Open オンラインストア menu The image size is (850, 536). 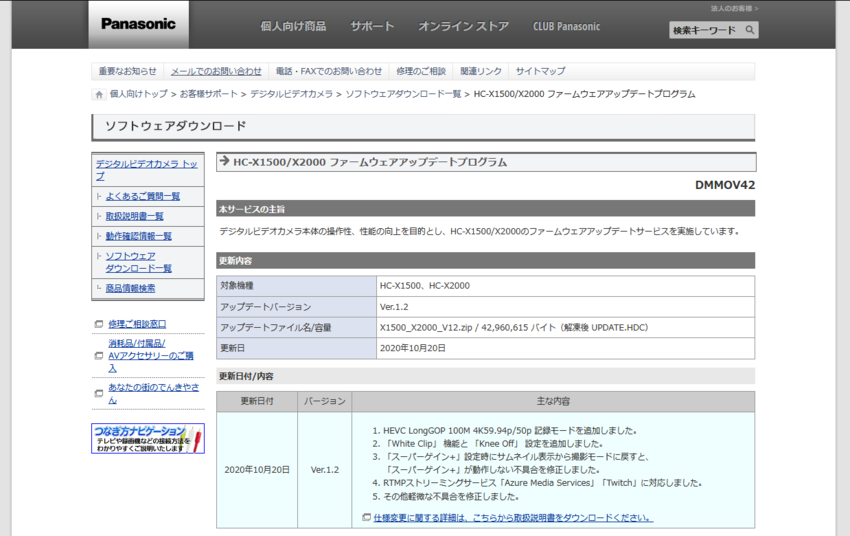pos(463,26)
